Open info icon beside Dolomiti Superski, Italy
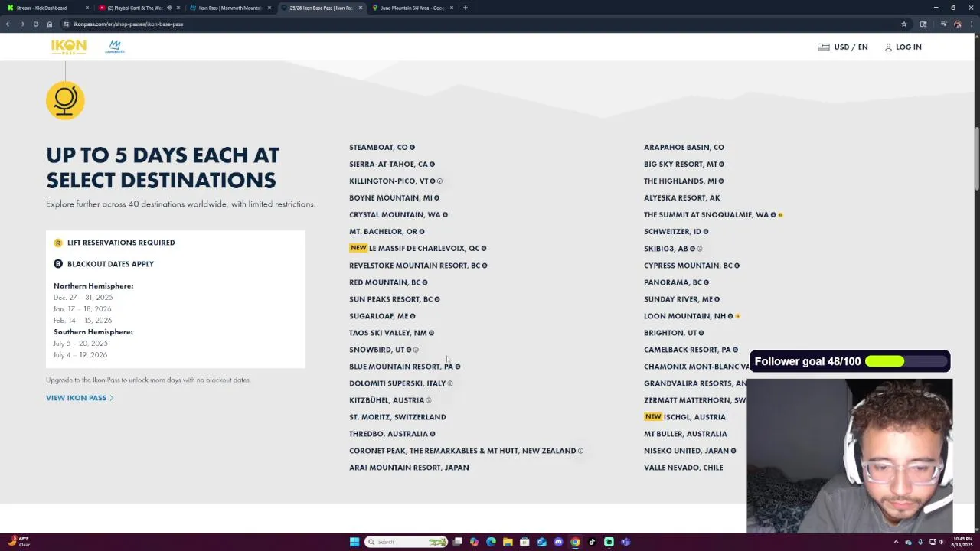Viewport: 980px width, 551px height. 450,383
